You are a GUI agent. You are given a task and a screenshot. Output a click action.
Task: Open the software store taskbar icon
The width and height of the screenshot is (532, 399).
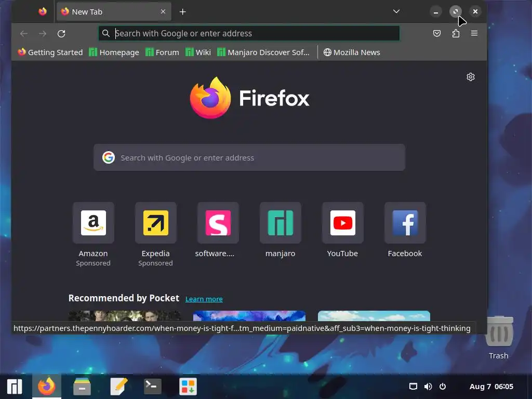click(x=188, y=387)
